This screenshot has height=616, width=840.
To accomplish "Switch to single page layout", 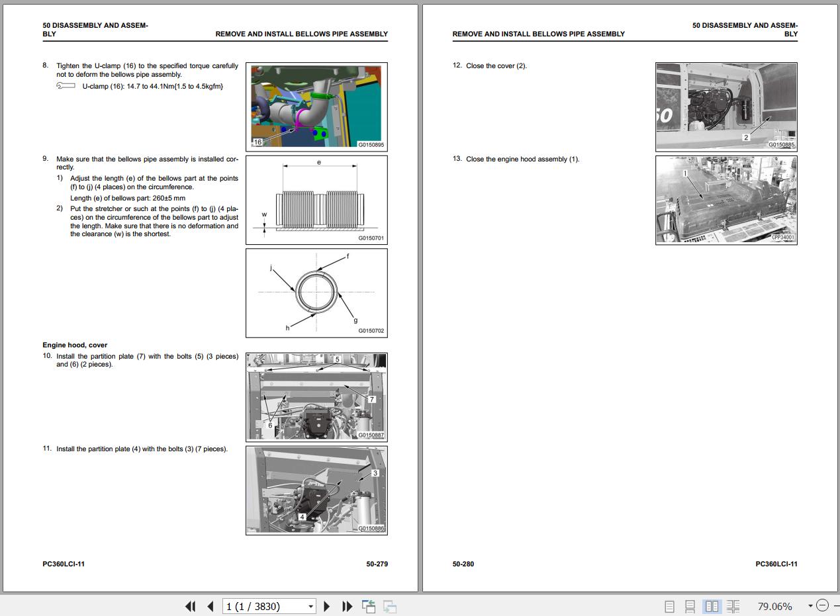I will tap(670, 606).
